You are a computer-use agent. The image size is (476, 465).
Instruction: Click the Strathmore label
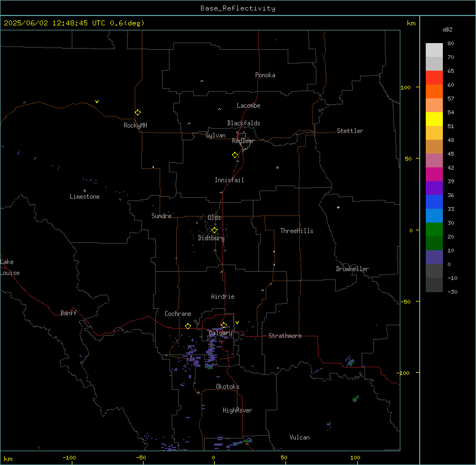285,336
